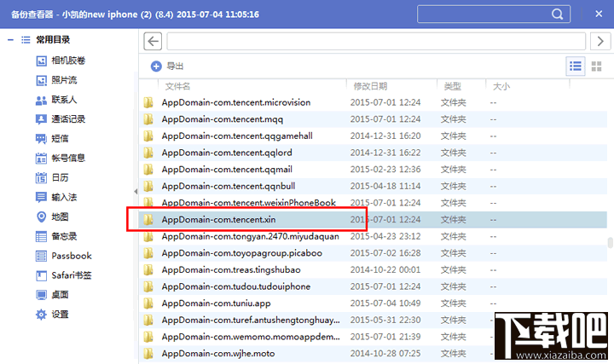The image size is (614, 364).
Task: Click folder icon of com.wjhe.moto row
Action: pyautogui.click(x=148, y=354)
